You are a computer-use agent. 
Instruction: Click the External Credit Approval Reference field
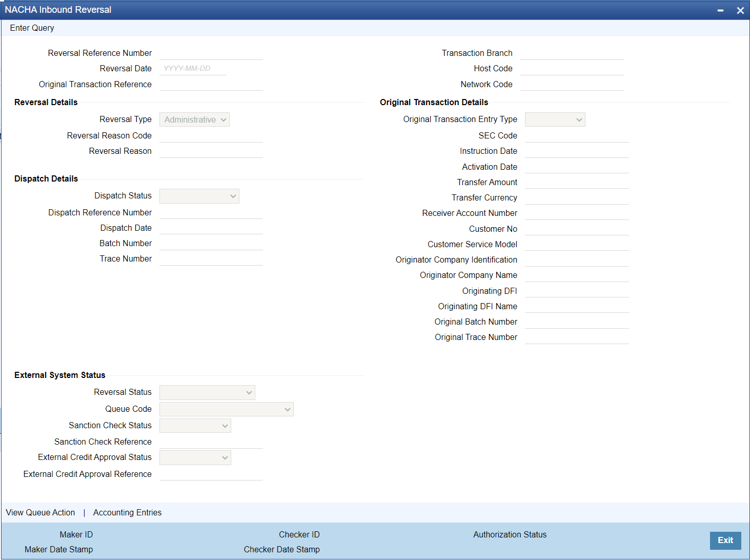pos(211,474)
